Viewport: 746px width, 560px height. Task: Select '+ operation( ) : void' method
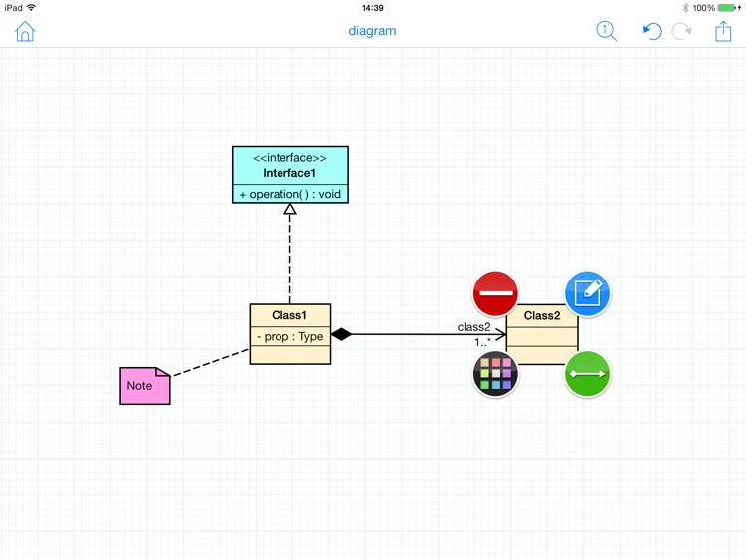coord(290,194)
